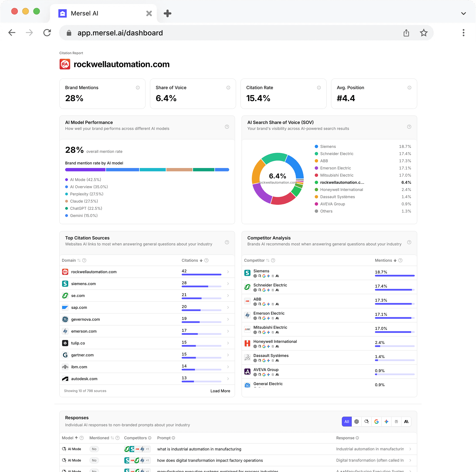Image resolution: width=476 pixels, height=472 pixels.
Task: Click the Competitors column help icon in Responses
Action: (x=149, y=438)
